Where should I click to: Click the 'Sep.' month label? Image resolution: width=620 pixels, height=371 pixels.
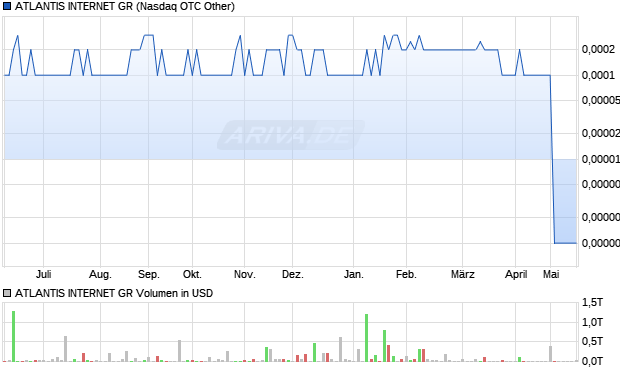pyautogui.click(x=149, y=274)
